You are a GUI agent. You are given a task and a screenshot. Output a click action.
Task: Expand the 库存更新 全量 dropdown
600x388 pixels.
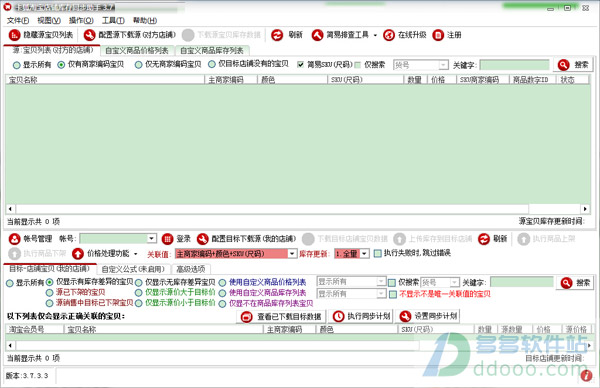364,253
